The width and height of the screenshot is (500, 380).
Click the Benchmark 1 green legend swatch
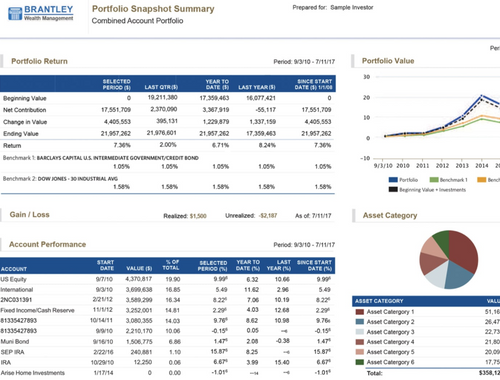point(434,180)
